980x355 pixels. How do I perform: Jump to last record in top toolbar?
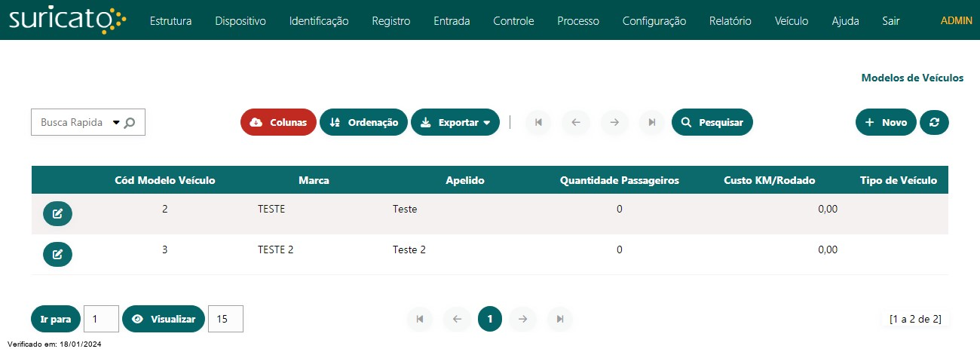(652, 122)
